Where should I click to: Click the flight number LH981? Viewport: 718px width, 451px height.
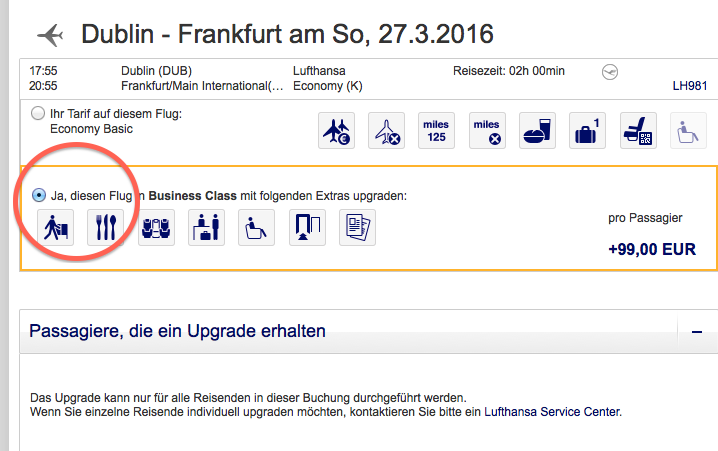[x=691, y=87]
